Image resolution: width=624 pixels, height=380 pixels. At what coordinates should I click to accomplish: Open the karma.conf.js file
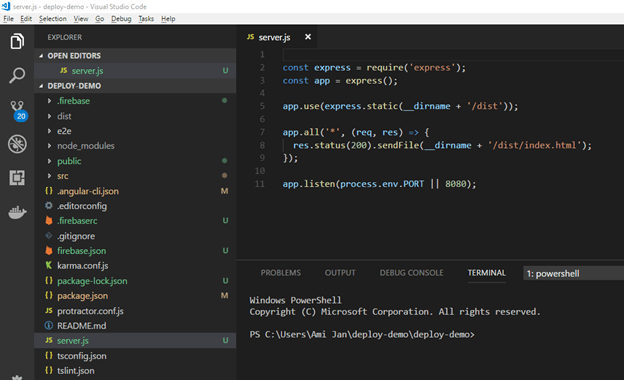(135, 265)
